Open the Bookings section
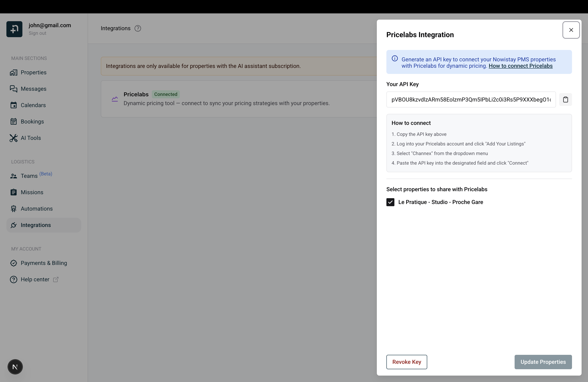 coord(44,122)
